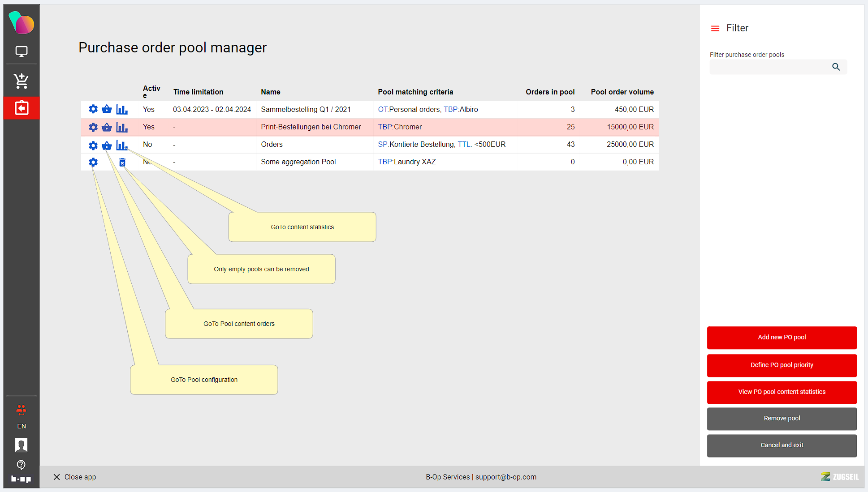
Task: Click Add new PO pool button
Action: (x=782, y=338)
